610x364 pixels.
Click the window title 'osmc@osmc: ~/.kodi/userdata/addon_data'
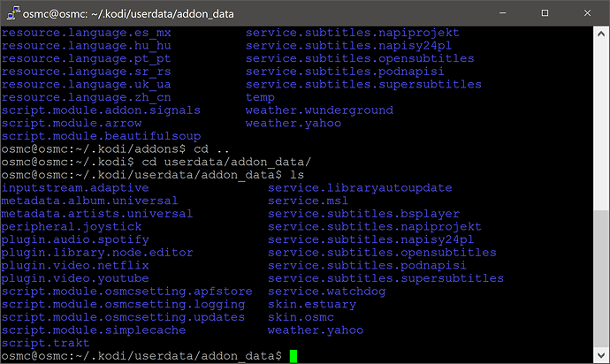pos(128,14)
